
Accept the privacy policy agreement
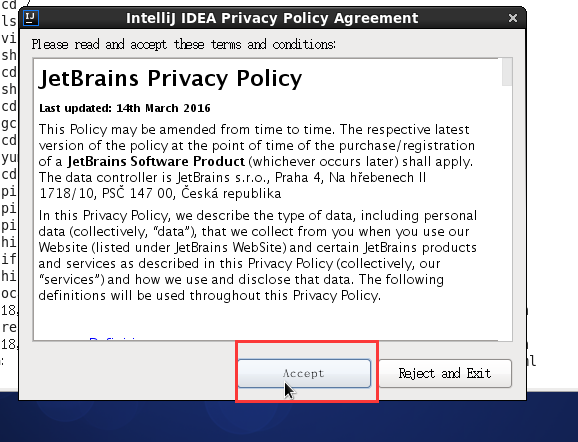coord(304,373)
